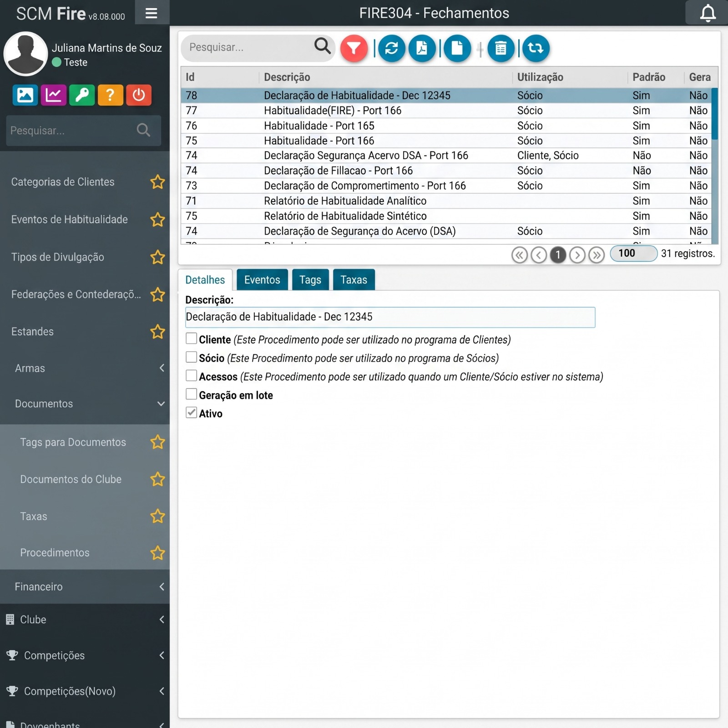The height and width of the screenshot is (728, 728).
Task: Switch to the Eventos tab
Action: 262,280
